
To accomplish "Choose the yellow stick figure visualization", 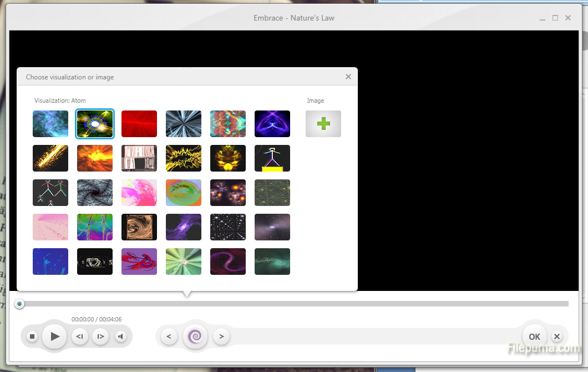I will pyautogui.click(x=272, y=158).
